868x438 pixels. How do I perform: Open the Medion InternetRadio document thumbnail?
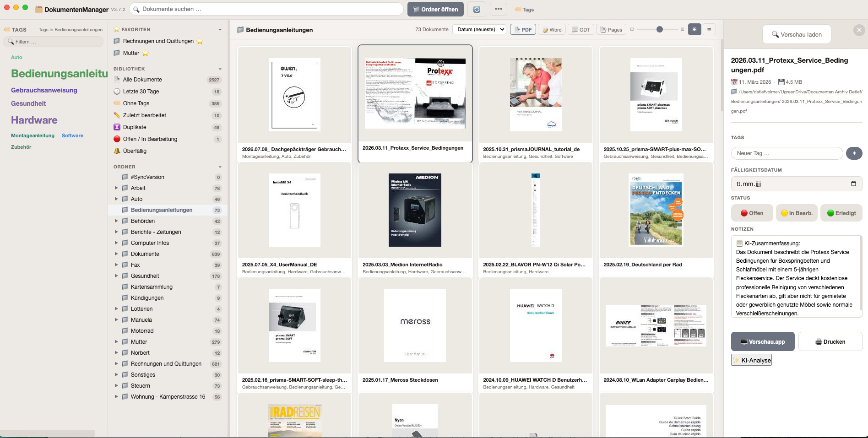pyautogui.click(x=415, y=210)
